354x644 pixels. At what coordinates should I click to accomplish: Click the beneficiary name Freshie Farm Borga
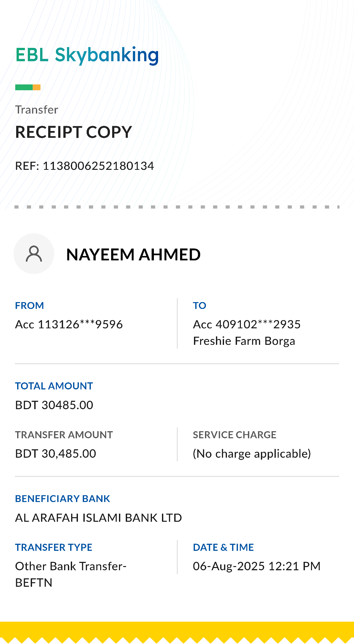pos(244,341)
